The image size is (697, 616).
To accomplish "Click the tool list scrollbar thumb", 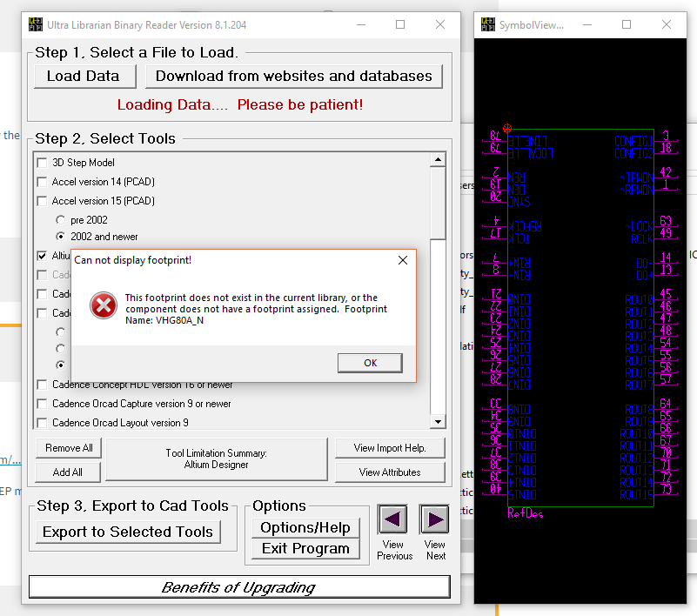I will coord(438,203).
